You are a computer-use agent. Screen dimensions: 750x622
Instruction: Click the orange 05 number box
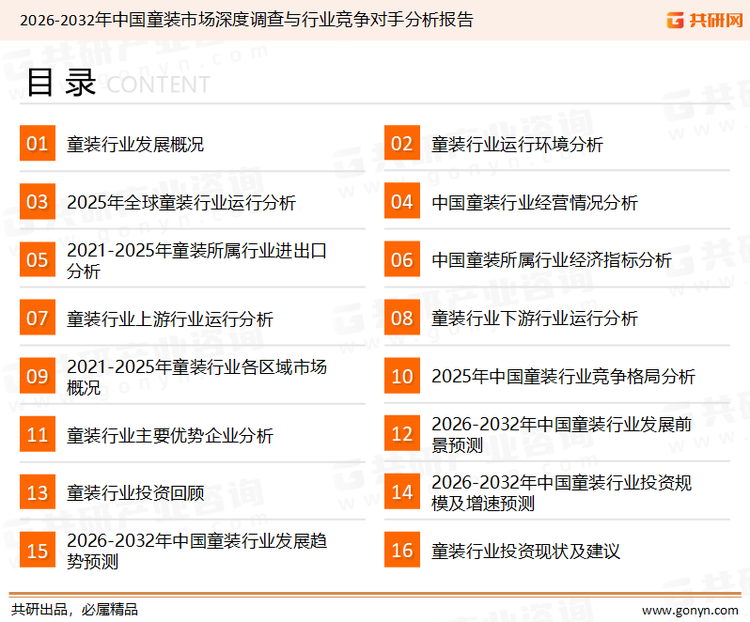tap(37, 259)
